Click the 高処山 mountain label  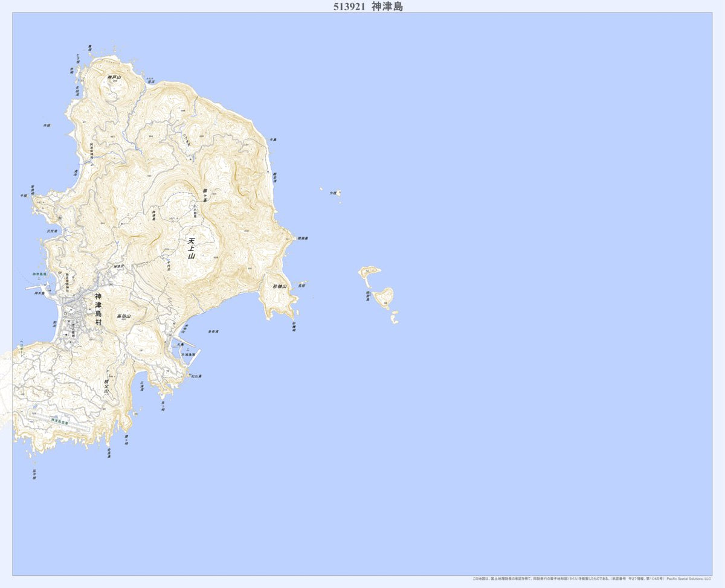(x=123, y=316)
